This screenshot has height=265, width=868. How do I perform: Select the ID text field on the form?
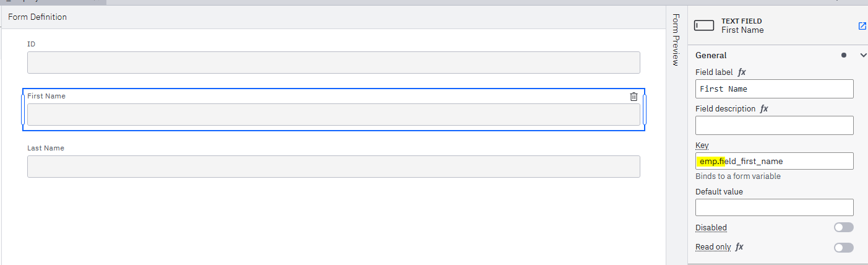(333, 63)
